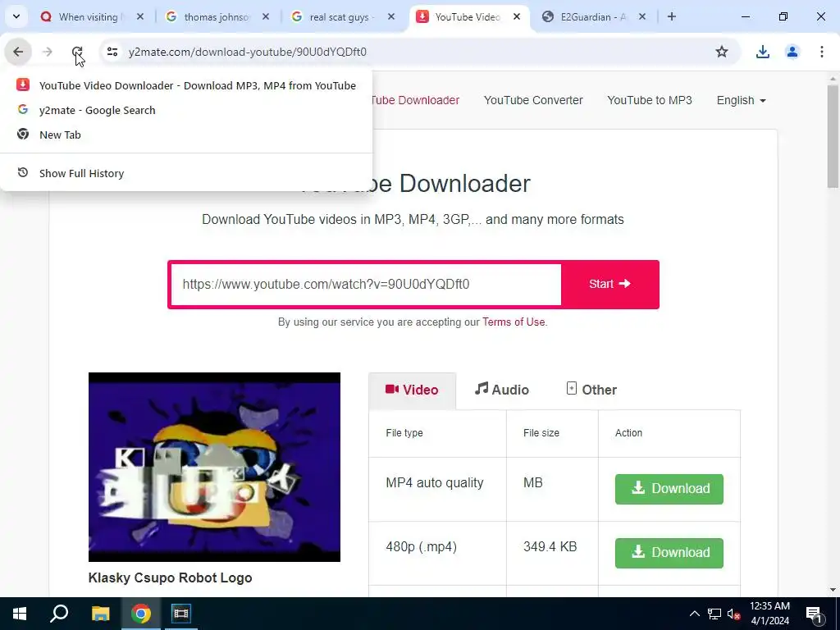Select 'New Tab' history entry
The image size is (840, 630).
[186, 135]
